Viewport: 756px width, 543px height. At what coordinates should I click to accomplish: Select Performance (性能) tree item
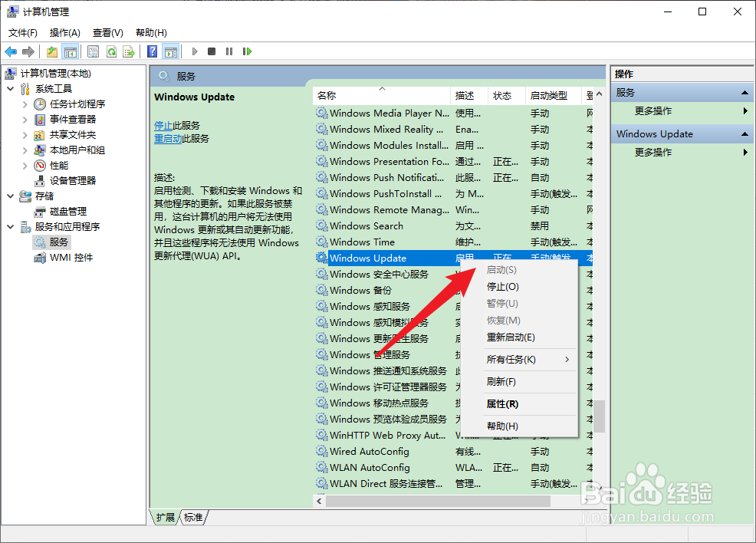pyautogui.click(x=59, y=166)
